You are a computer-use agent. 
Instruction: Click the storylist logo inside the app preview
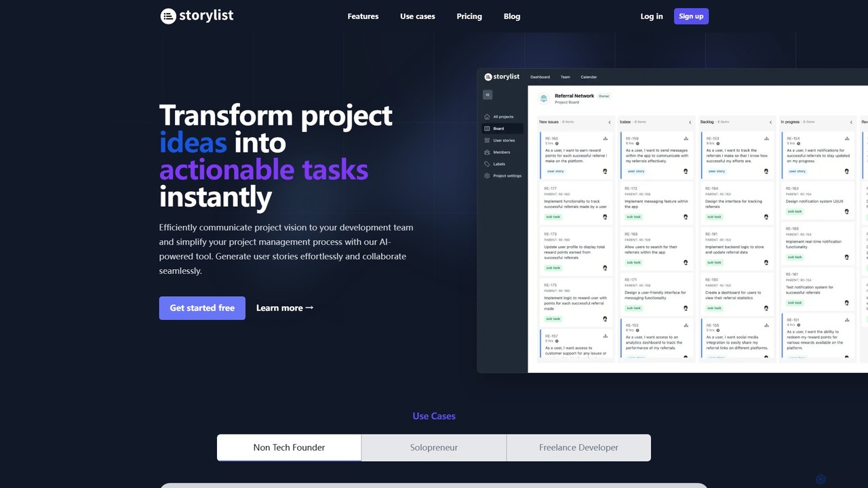coord(502,77)
